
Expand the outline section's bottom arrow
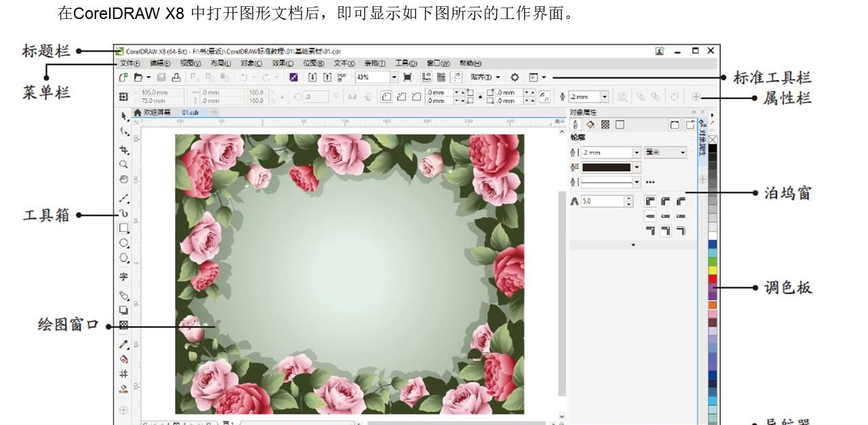tap(633, 244)
